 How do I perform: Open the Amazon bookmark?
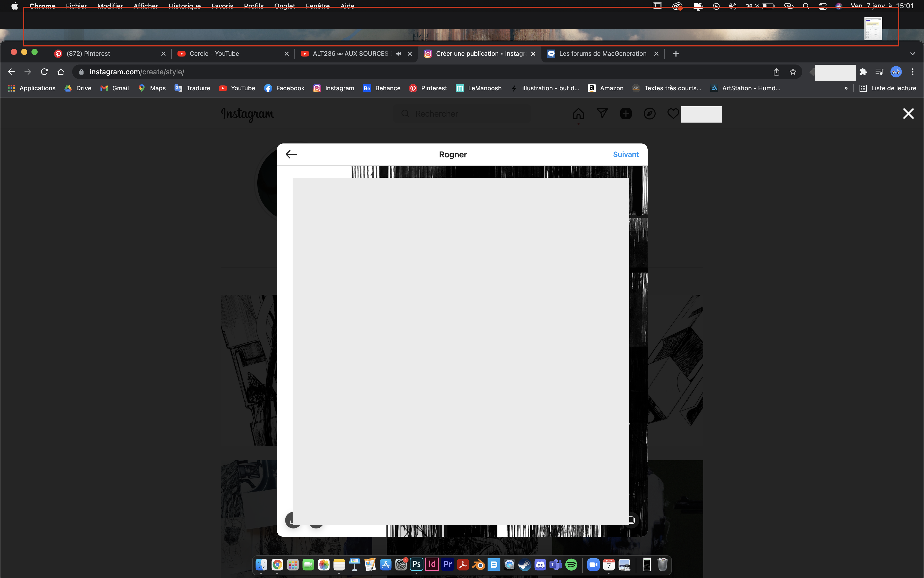click(606, 88)
